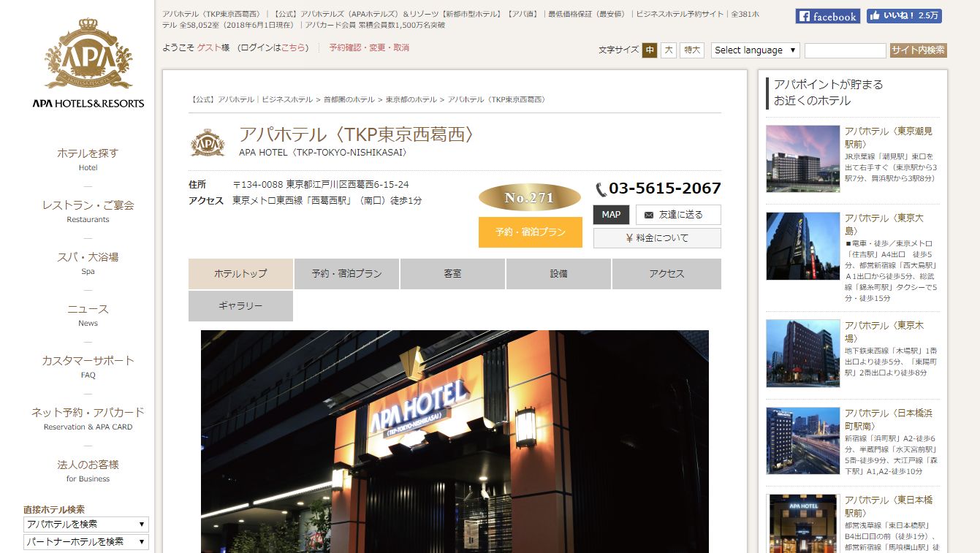The width and height of the screenshot is (980, 553).
Task: Click the small APA emblem beside hotel name
Action: point(208,142)
